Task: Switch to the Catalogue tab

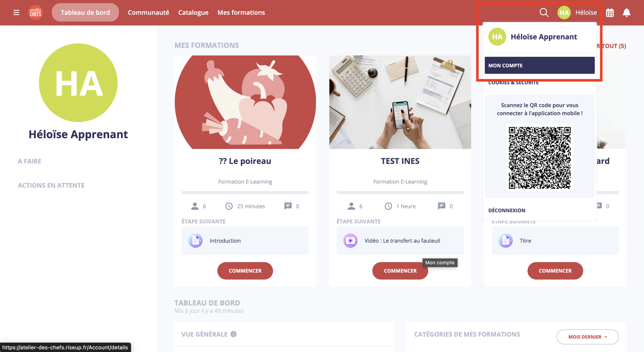Action: (x=193, y=13)
